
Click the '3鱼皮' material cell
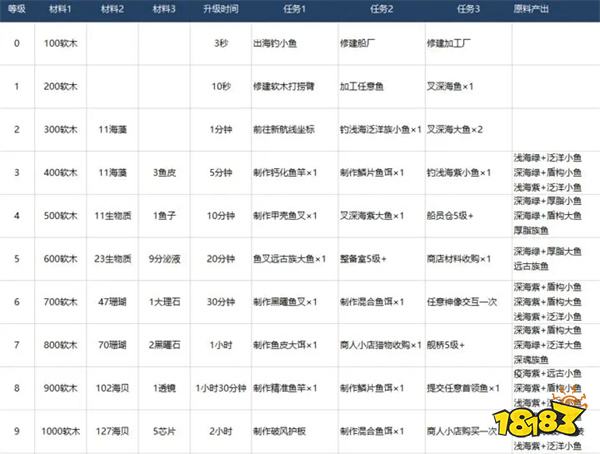(164, 173)
